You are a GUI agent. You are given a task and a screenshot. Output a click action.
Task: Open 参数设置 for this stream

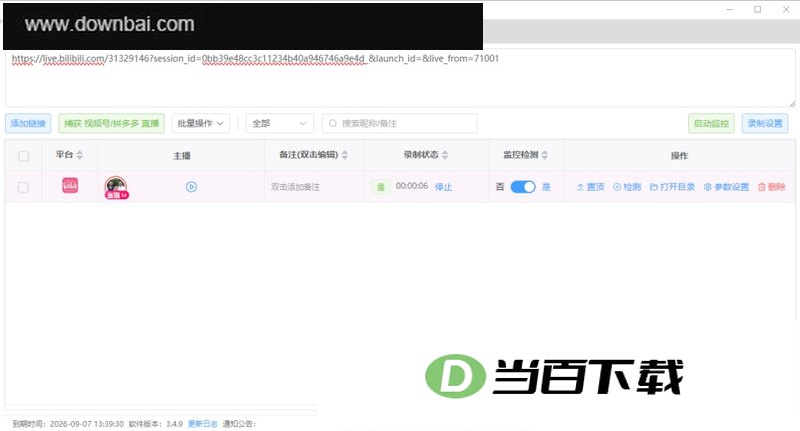(727, 187)
